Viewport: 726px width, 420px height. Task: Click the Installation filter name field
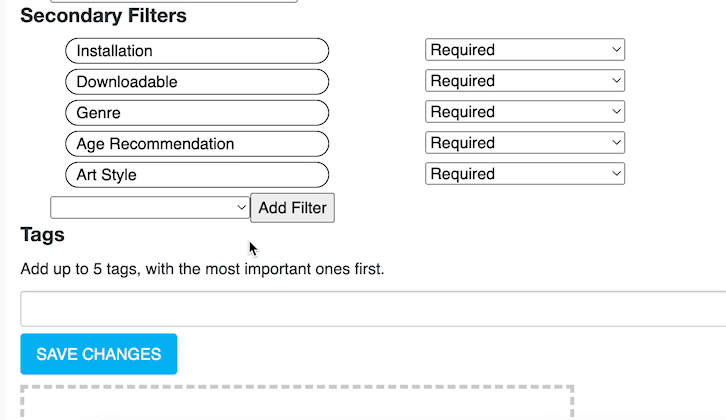point(197,50)
